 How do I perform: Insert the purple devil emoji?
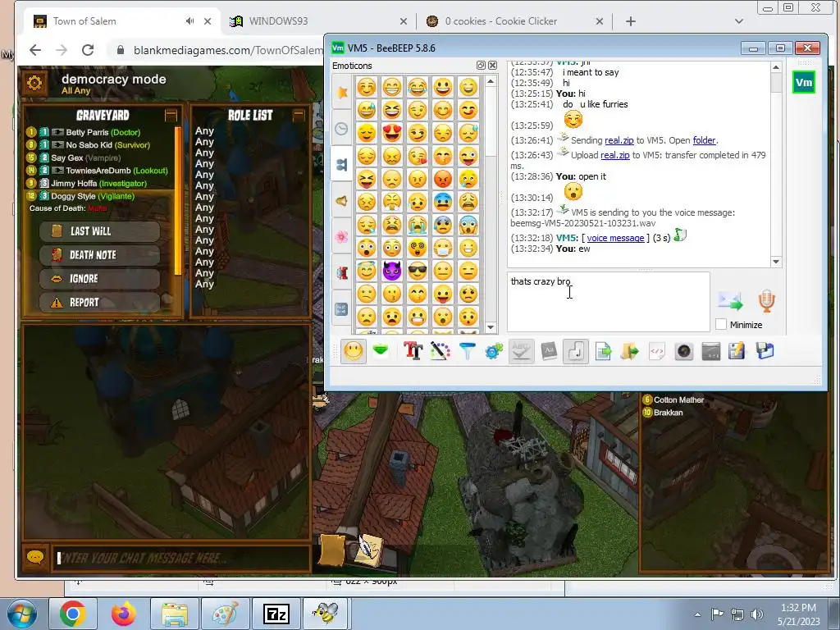[x=392, y=271]
